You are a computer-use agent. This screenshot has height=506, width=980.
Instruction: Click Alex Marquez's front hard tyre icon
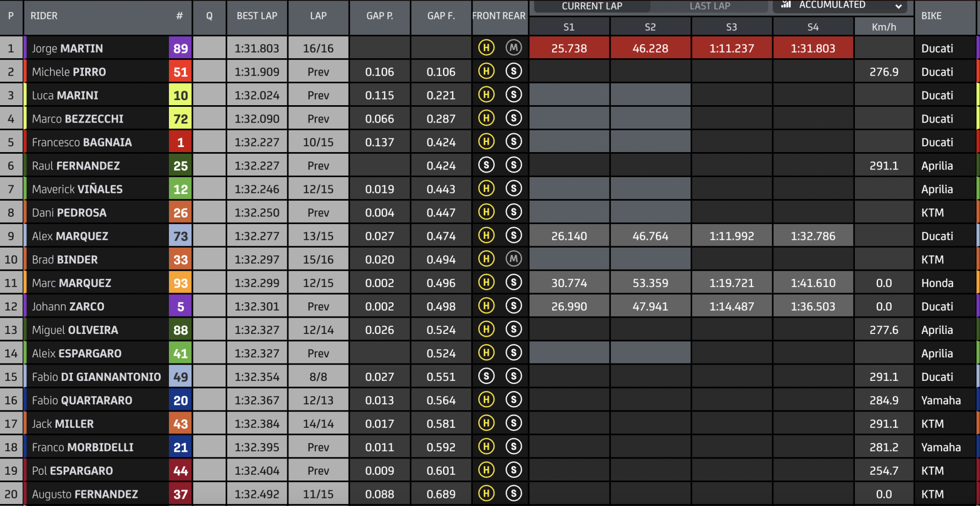click(x=486, y=236)
